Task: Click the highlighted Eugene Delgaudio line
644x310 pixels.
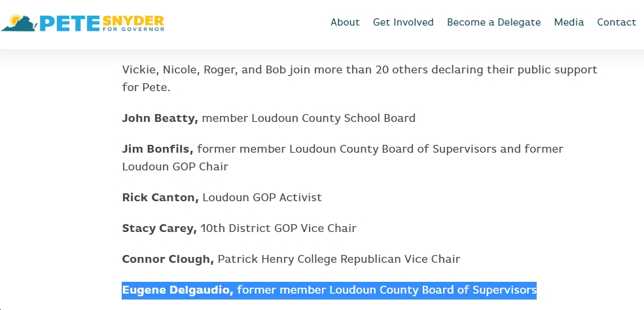Action: pos(329,290)
